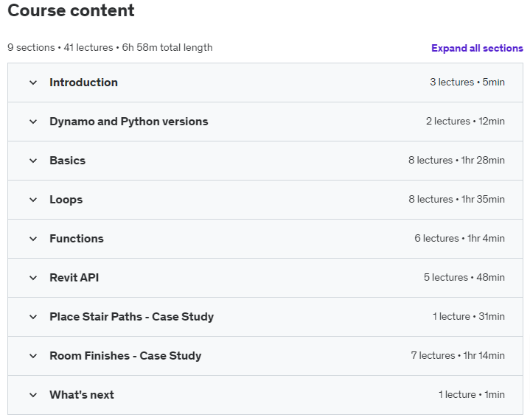Click '1 lecture • 1min' text
This screenshot has width=530, height=420.
point(472,395)
